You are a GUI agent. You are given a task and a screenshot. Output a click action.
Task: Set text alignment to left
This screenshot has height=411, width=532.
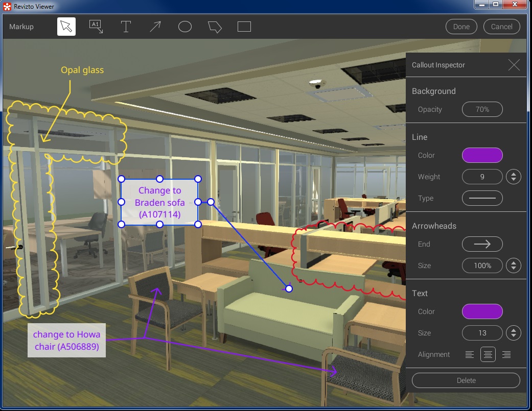pos(470,354)
